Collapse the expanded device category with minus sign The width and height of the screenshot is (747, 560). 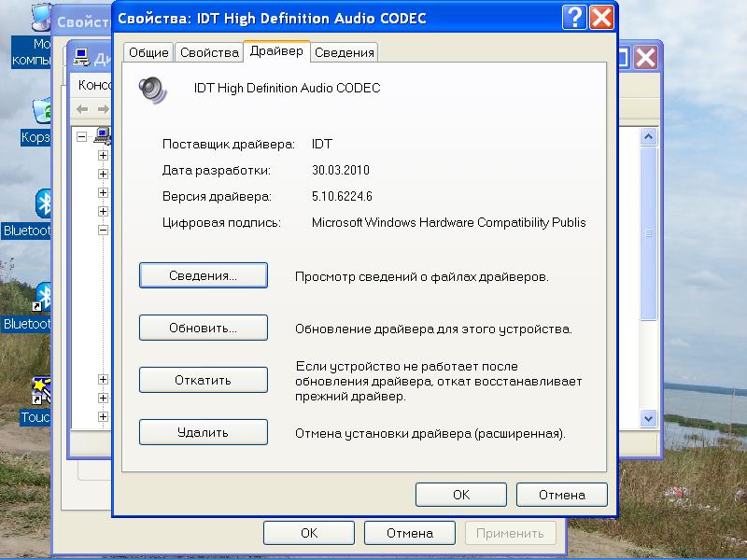[103, 230]
